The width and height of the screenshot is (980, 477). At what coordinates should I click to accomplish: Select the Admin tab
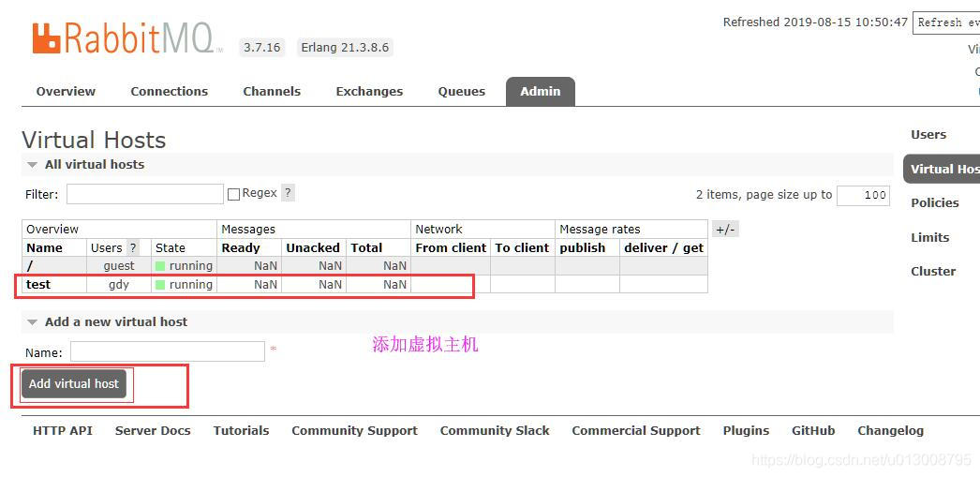tap(541, 91)
